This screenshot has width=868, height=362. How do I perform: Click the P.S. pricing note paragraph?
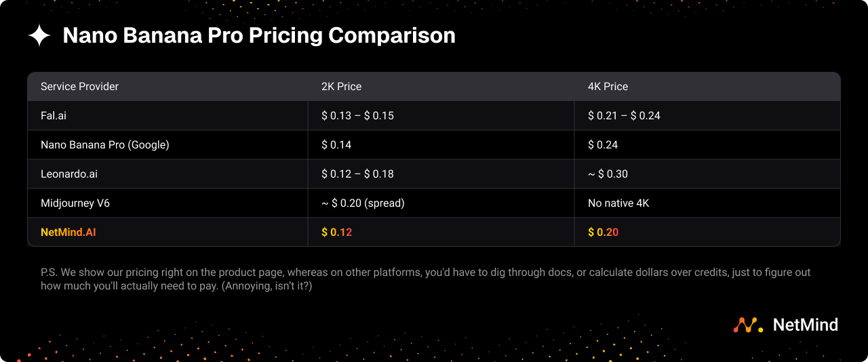point(425,279)
